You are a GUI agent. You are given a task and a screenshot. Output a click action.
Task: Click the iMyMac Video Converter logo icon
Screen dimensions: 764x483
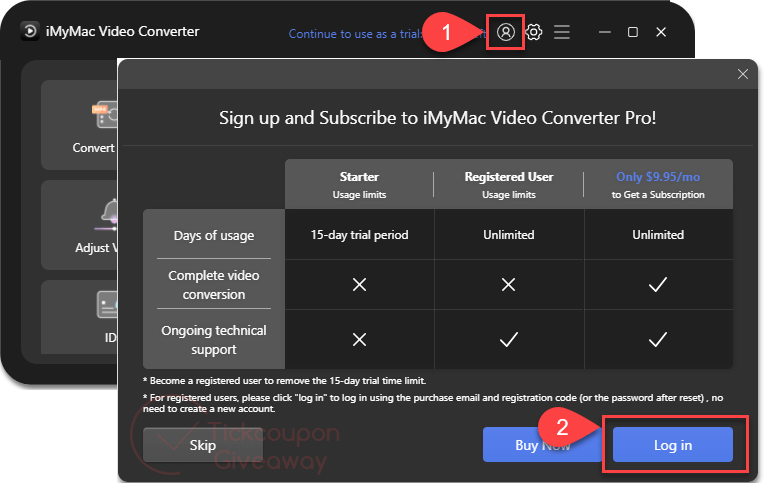[30, 31]
